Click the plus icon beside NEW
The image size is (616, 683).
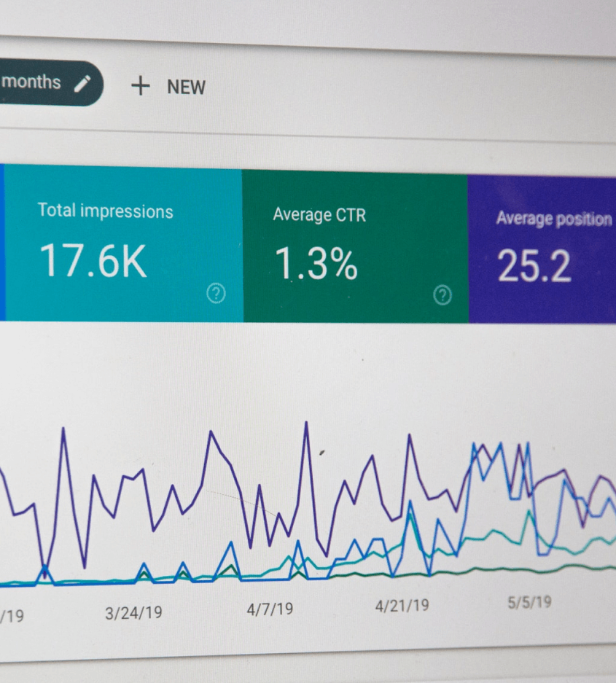[139, 86]
